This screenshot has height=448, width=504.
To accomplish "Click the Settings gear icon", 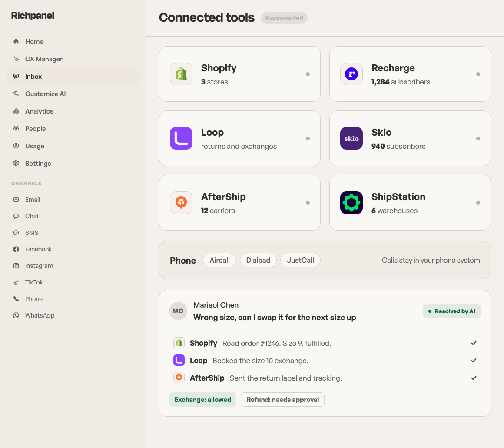I will tap(16, 163).
